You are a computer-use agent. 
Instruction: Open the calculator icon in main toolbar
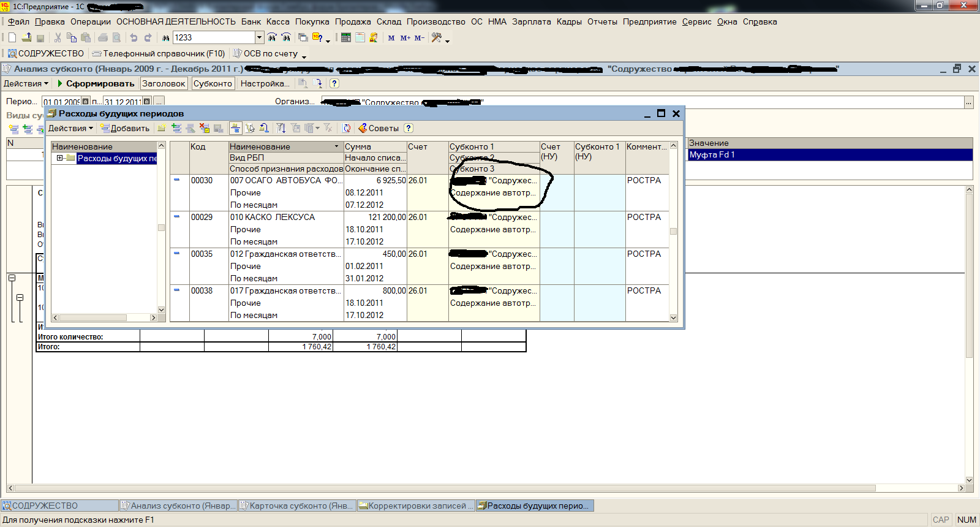click(x=346, y=37)
